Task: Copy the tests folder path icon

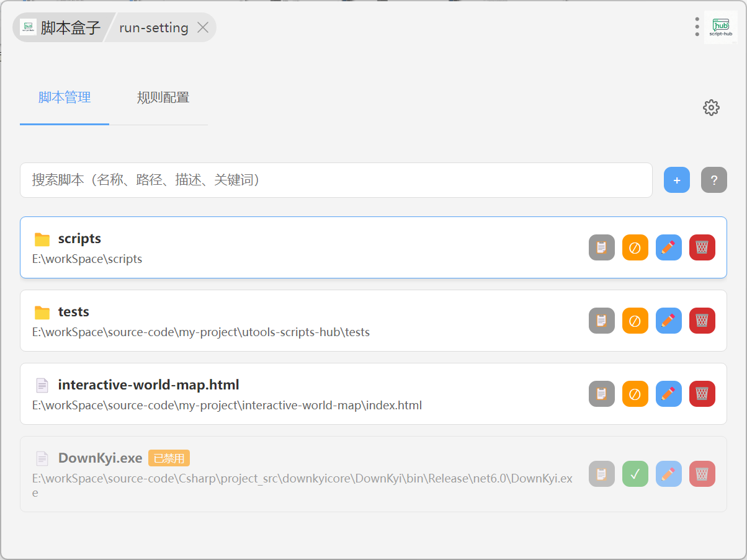Action: click(601, 321)
